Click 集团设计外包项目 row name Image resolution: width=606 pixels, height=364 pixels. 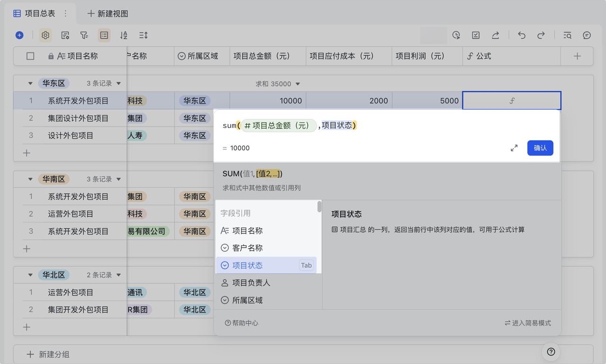(x=78, y=118)
